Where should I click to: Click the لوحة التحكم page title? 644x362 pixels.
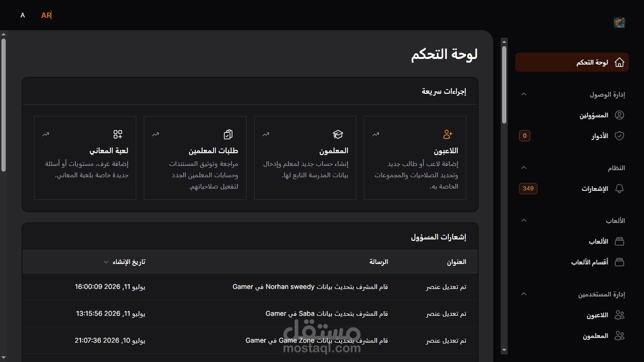tap(445, 54)
